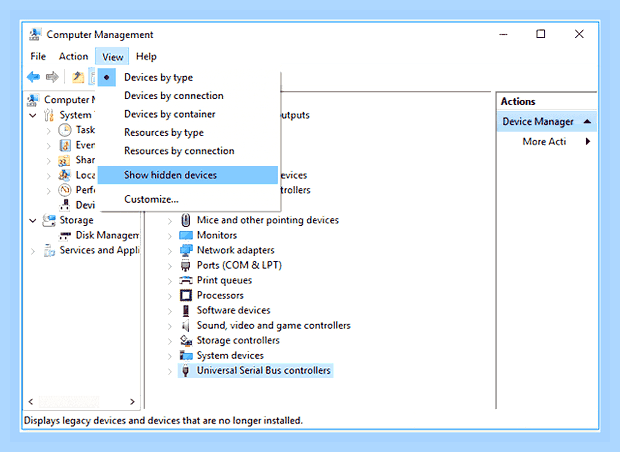Collapse the Device Manager actions section
Screen dimensions: 620x452
pos(587,121)
